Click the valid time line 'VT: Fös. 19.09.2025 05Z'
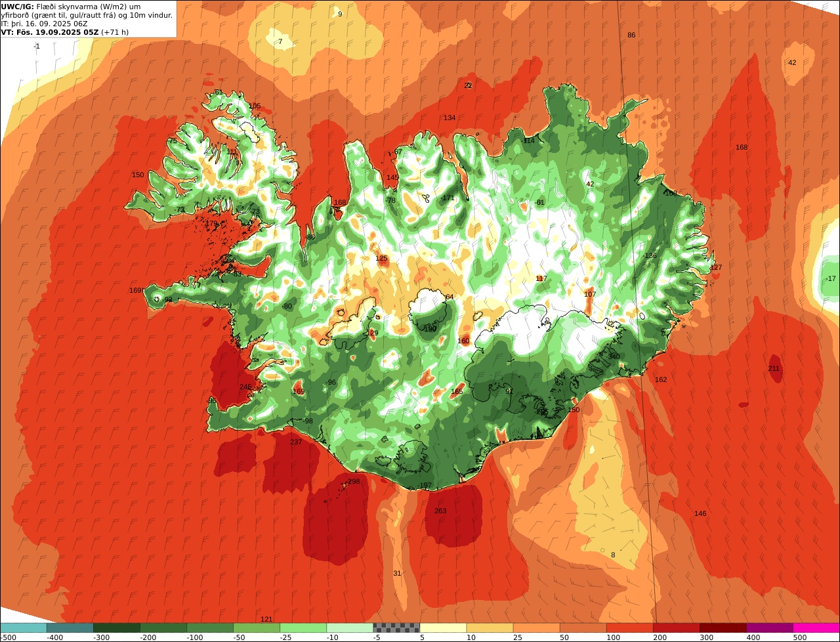The image size is (840, 642). click(x=49, y=32)
